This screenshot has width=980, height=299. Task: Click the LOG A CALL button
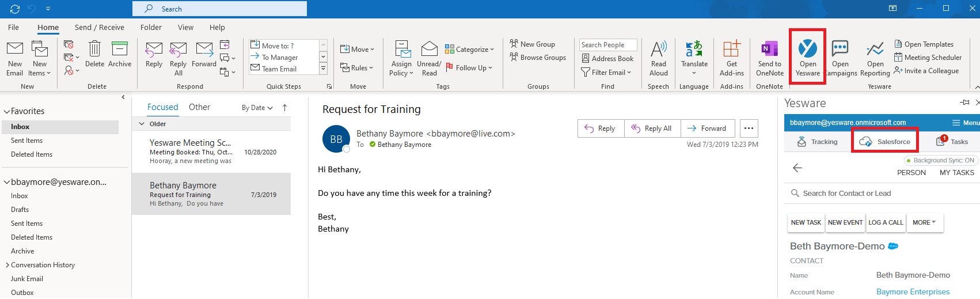(x=886, y=222)
